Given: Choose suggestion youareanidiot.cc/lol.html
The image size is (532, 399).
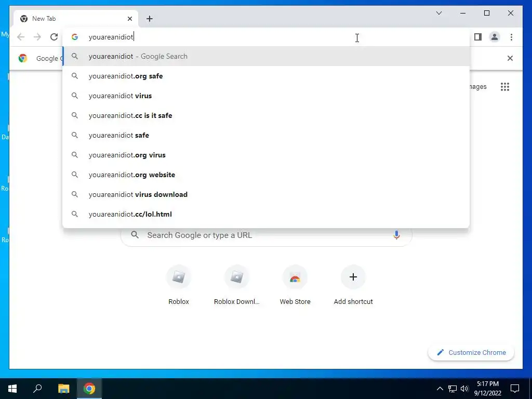Looking at the screenshot, I should pyautogui.click(x=266, y=214).
